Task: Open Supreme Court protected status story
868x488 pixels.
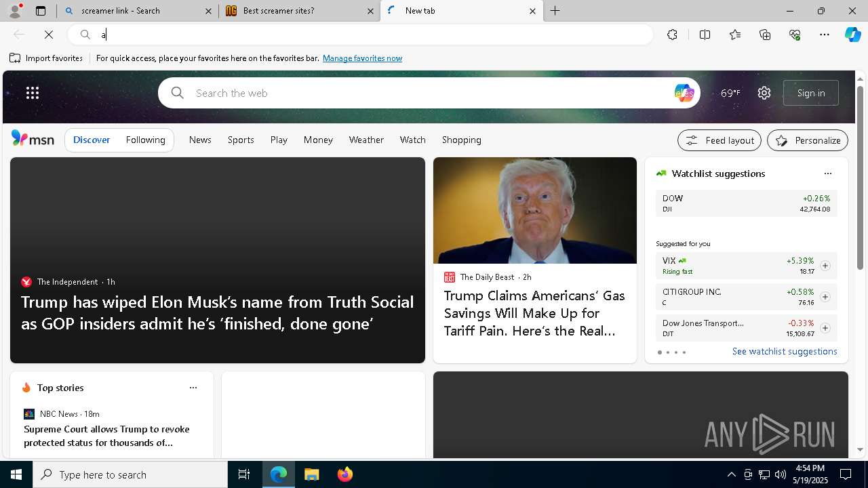Action: pyautogui.click(x=106, y=436)
